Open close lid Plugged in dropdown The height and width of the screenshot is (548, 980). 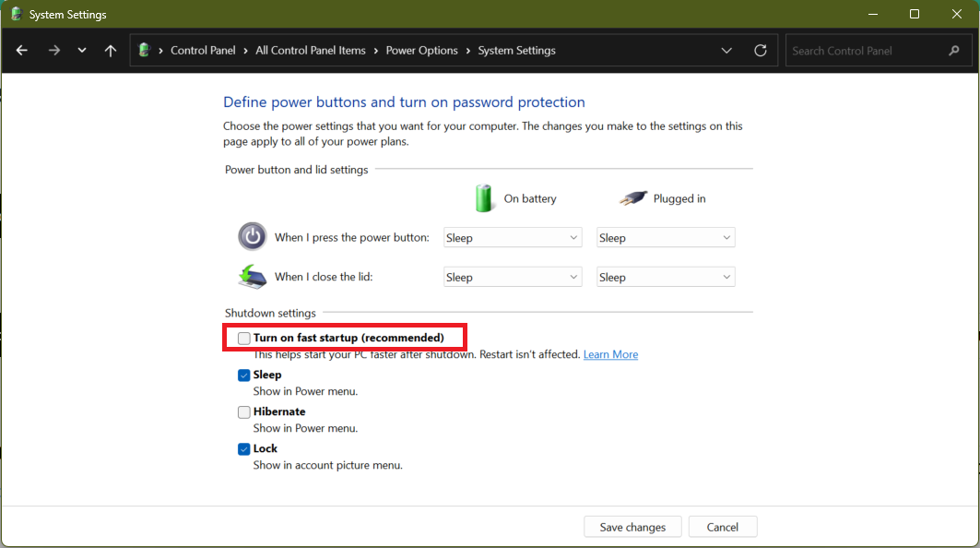666,277
